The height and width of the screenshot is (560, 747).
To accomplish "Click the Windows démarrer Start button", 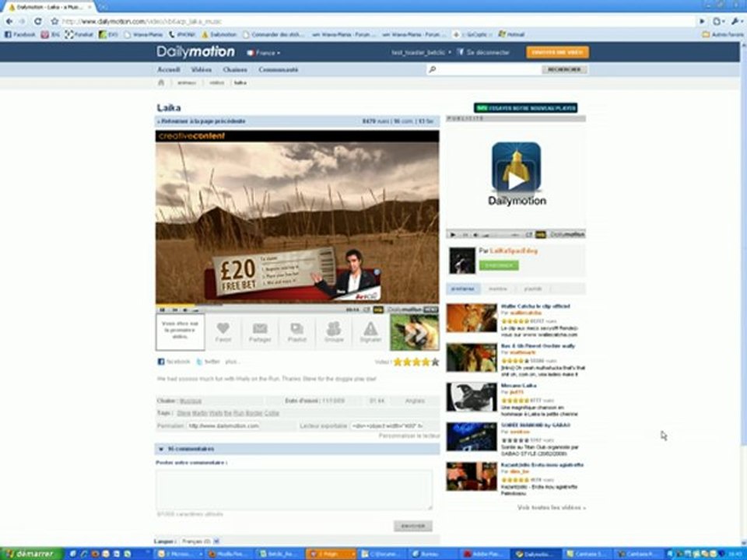I will tap(31, 553).
